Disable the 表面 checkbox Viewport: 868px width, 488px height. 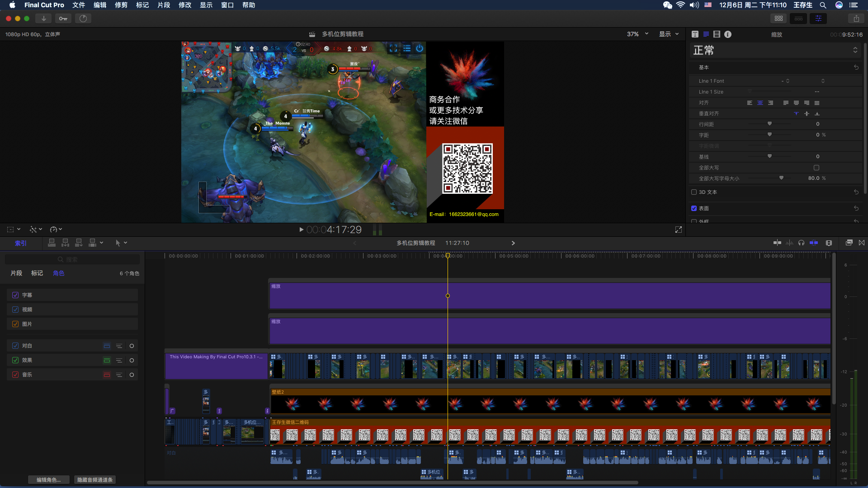point(694,208)
